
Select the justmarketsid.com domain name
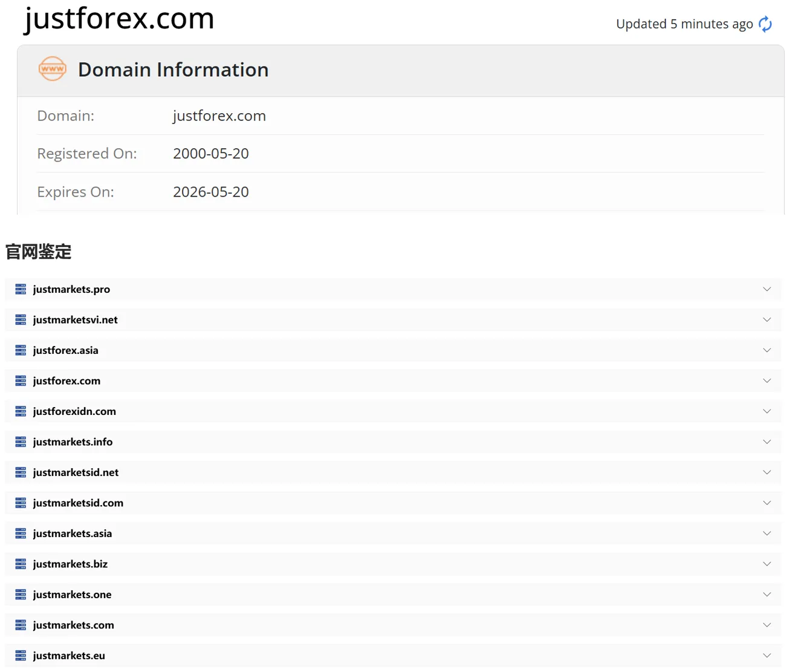(78, 503)
